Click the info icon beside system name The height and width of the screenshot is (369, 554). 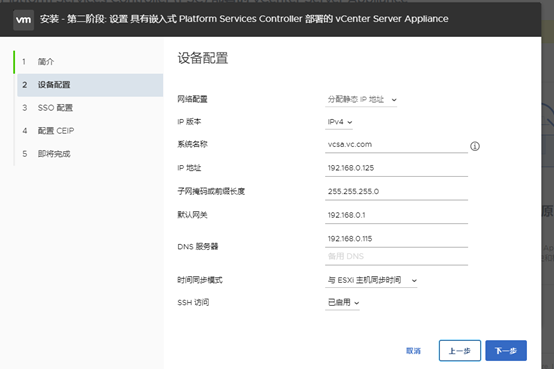click(475, 146)
